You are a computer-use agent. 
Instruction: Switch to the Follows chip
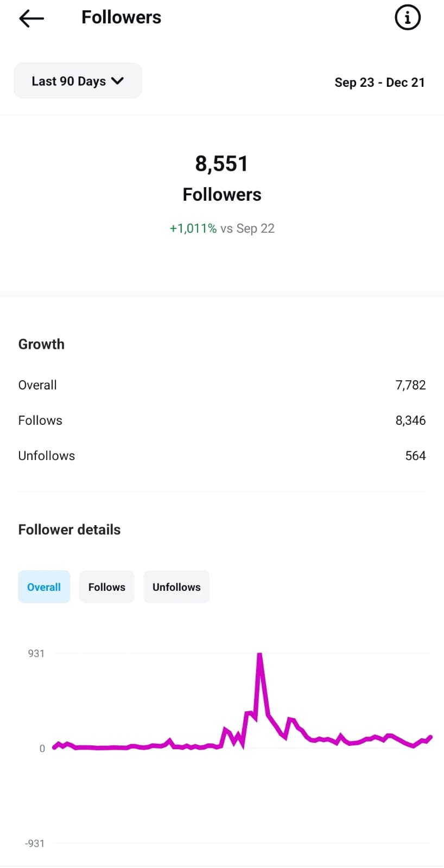pyautogui.click(x=107, y=587)
